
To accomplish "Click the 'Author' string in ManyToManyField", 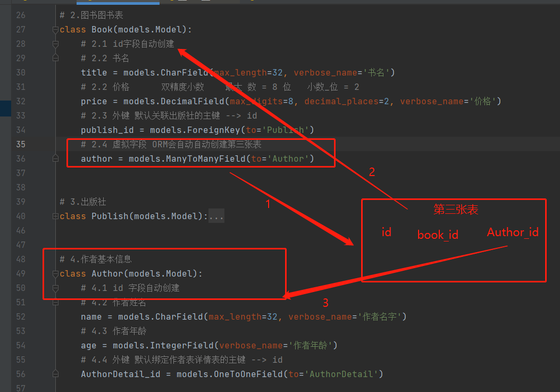I will [x=288, y=159].
